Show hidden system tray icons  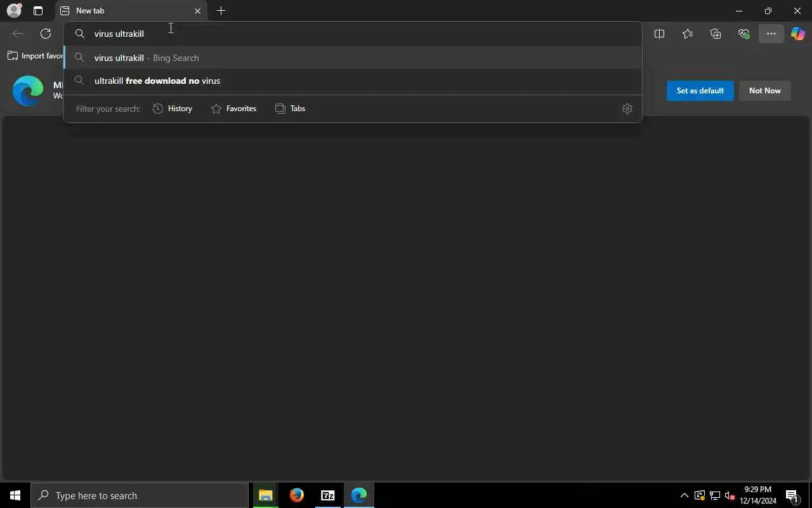[x=684, y=495]
